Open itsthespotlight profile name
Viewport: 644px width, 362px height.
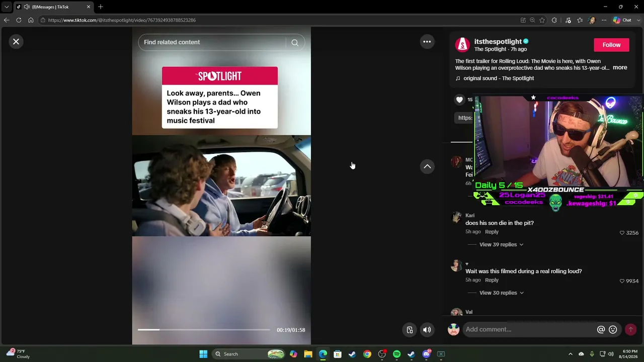pos(498,41)
